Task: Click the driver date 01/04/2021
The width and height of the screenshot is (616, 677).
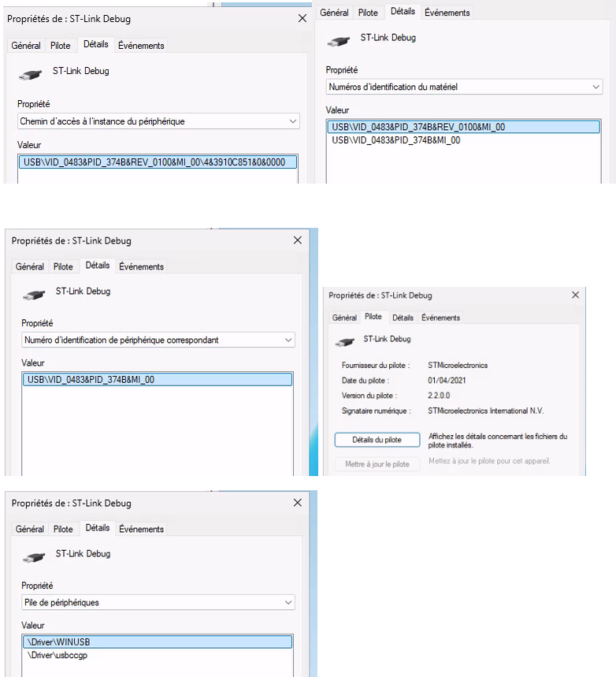Action: (x=447, y=381)
